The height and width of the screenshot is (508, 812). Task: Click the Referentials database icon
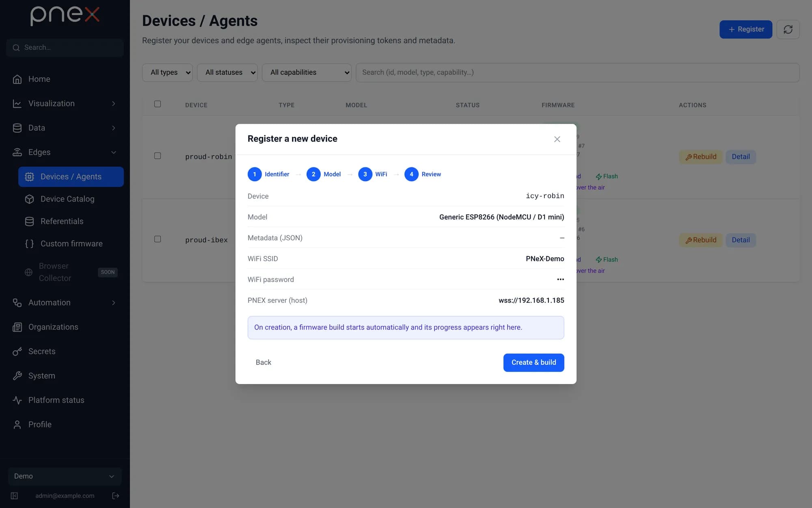click(29, 221)
